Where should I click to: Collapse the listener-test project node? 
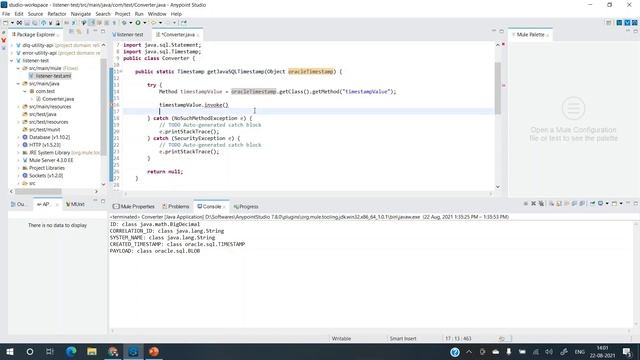(x=12, y=60)
